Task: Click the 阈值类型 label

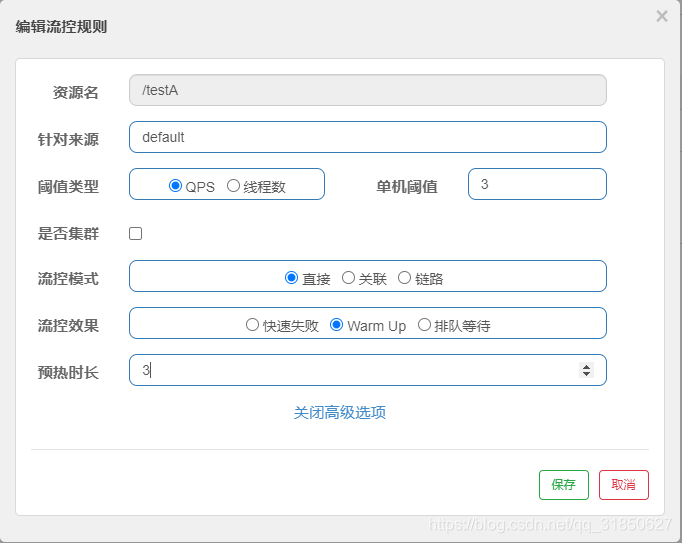Action: (68, 187)
